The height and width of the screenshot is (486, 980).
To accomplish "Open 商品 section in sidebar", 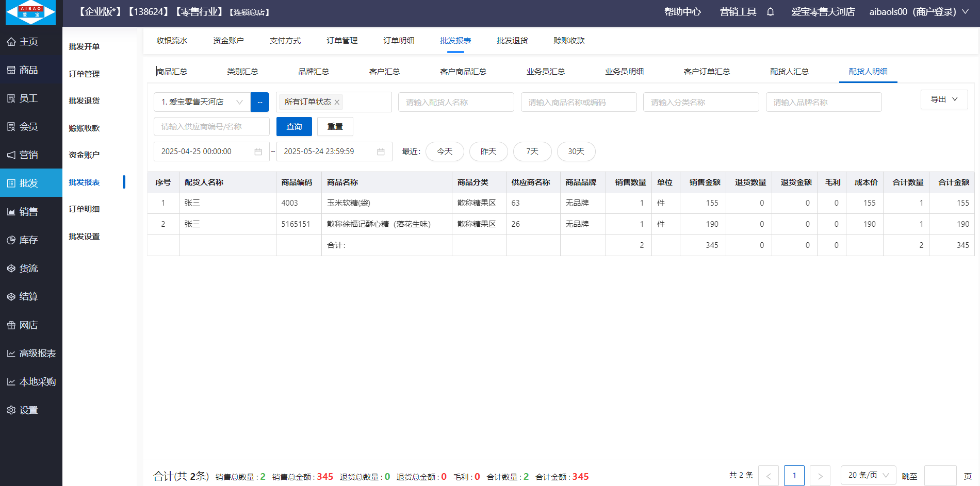I will (31, 70).
